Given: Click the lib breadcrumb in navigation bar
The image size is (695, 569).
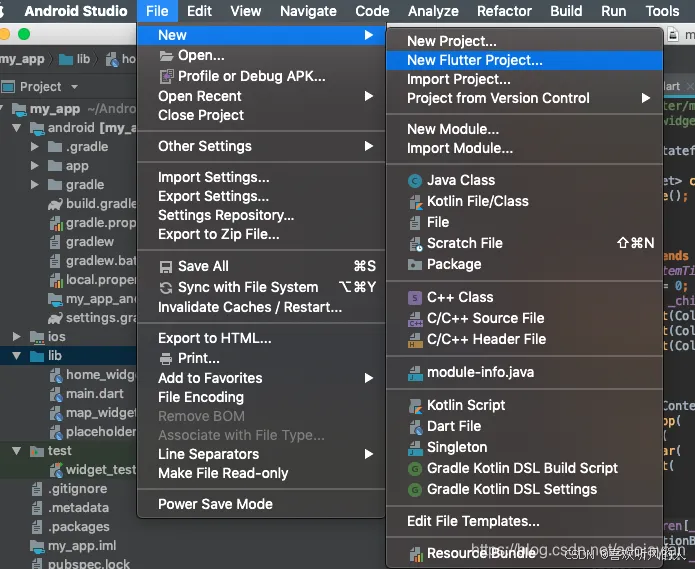Looking at the screenshot, I should tap(74, 59).
